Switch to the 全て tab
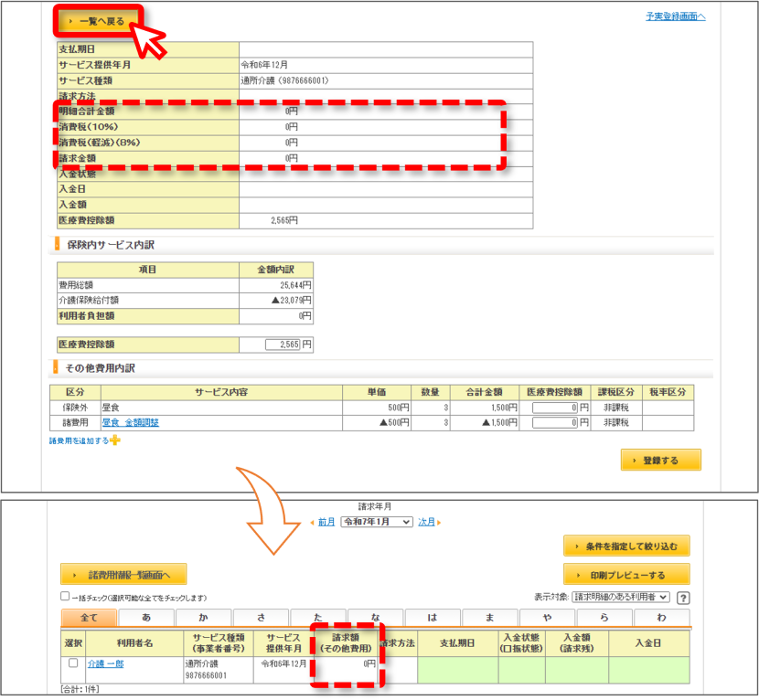Image resolution: width=759 pixels, height=700 pixels. point(89,618)
